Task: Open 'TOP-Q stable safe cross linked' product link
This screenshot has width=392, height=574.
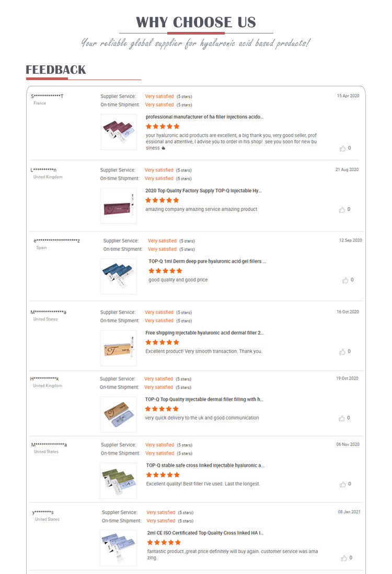Action: [205, 465]
